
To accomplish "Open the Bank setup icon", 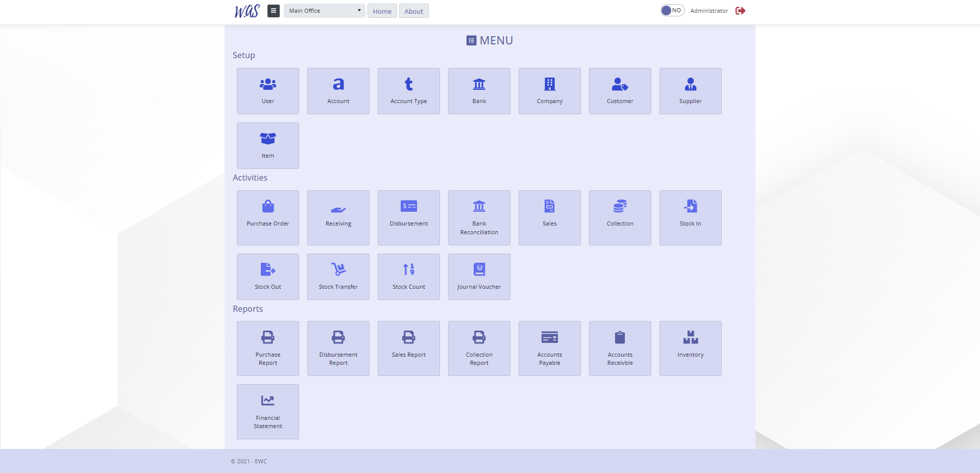I will (x=479, y=84).
